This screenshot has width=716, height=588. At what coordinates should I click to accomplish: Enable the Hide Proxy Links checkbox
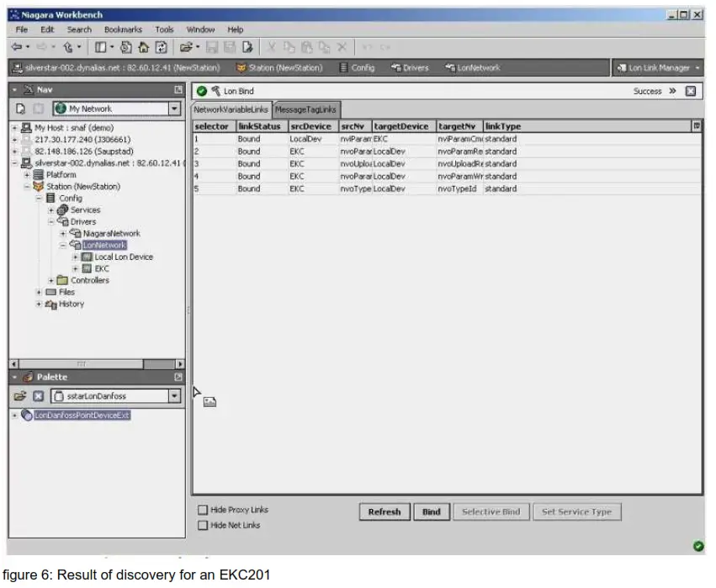pos(203,510)
